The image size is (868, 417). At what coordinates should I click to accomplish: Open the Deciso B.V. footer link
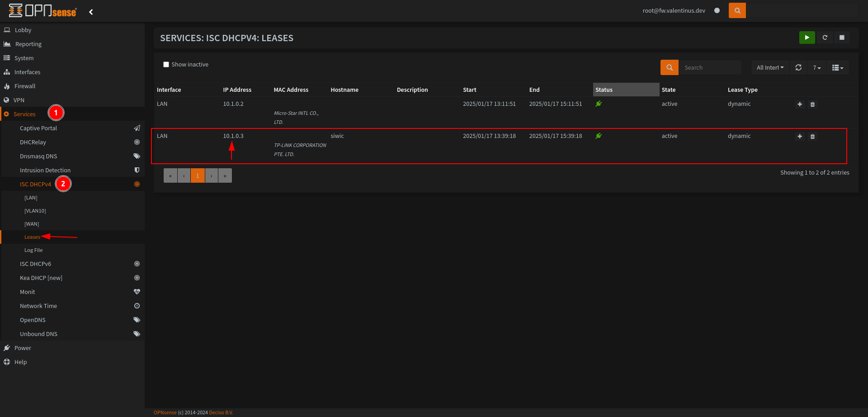coord(221,412)
